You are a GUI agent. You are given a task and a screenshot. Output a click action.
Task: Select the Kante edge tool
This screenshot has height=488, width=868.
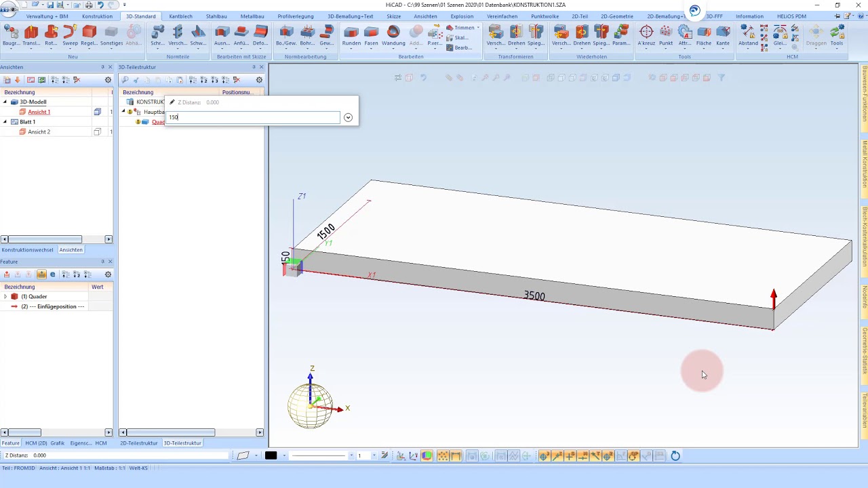(723, 35)
